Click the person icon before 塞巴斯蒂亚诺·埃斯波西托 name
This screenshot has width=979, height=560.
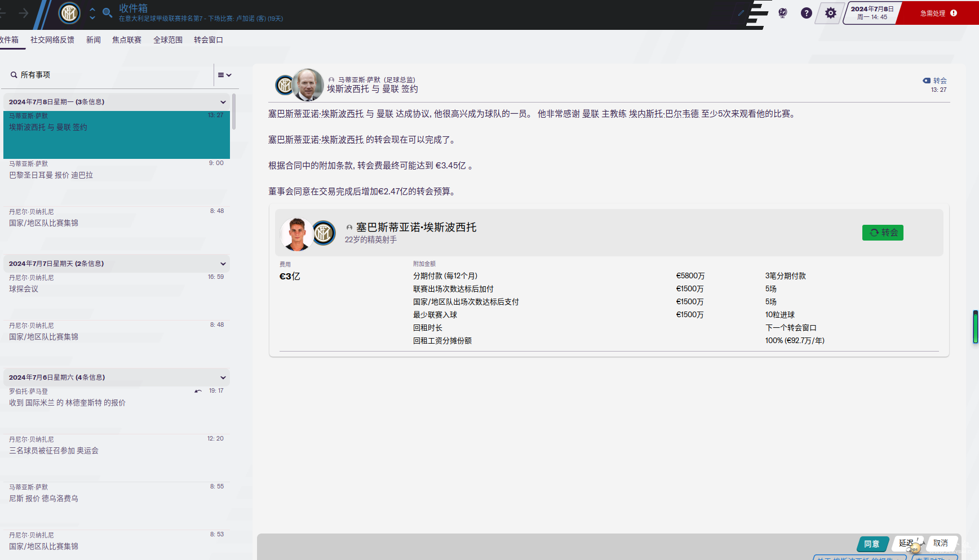(x=349, y=228)
